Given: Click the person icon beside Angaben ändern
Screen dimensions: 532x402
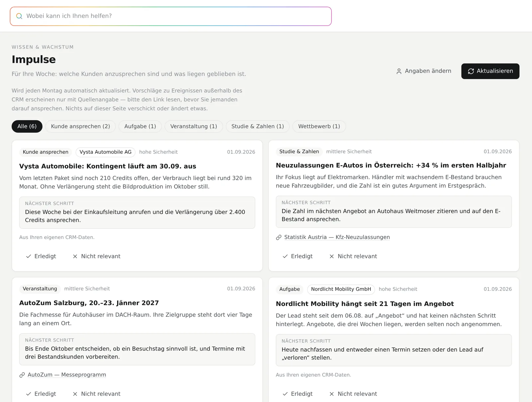Looking at the screenshot, I should tap(399, 71).
